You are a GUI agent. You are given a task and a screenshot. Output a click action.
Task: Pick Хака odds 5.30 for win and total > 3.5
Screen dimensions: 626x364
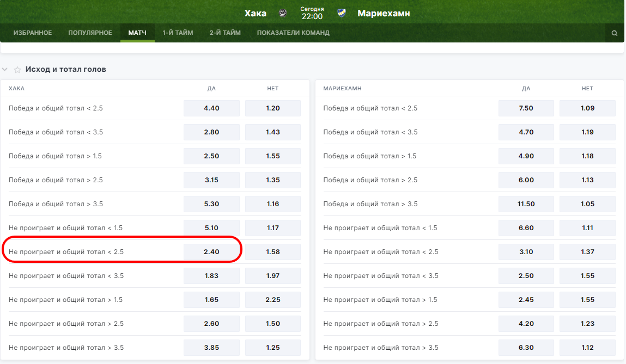(x=211, y=203)
